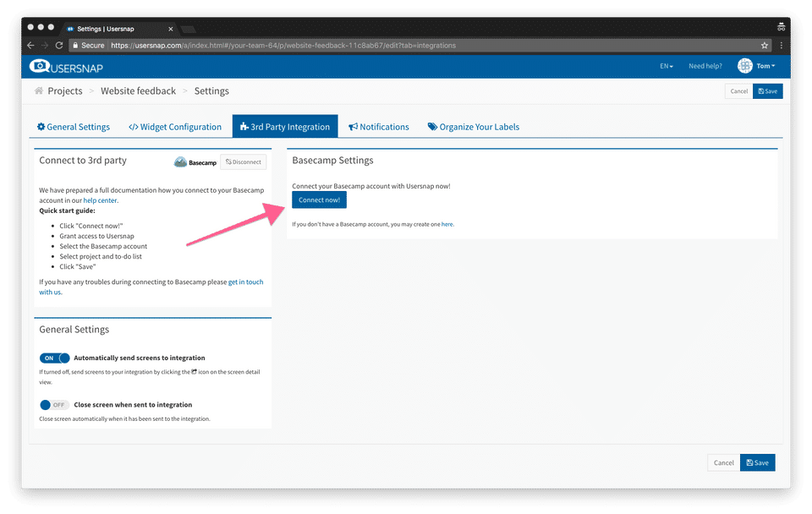
Task: Go to Website feedback breadcrumb
Action: [138, 91]
